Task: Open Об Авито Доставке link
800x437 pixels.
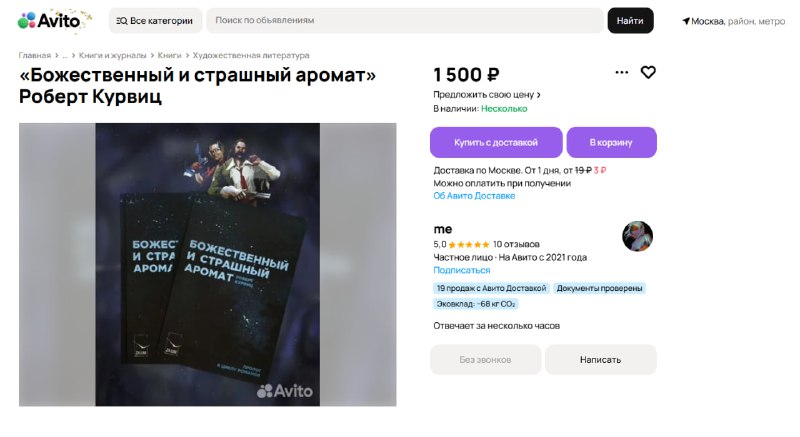Action: 474,196
